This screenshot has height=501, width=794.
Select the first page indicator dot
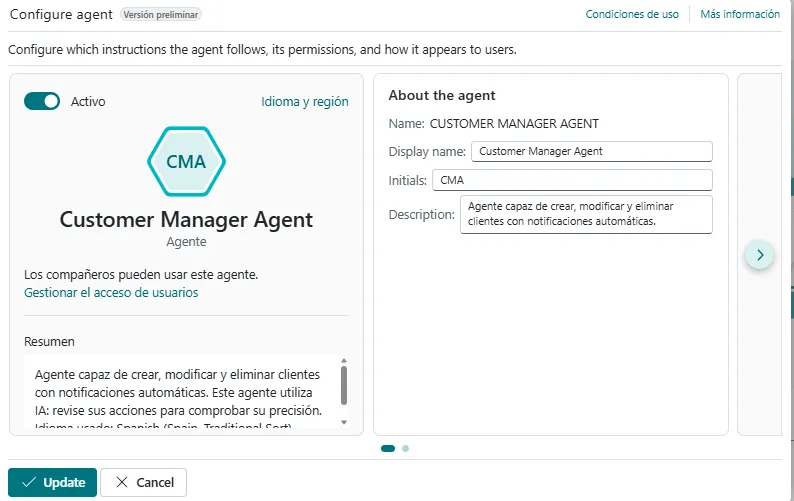tap(388, 449)
